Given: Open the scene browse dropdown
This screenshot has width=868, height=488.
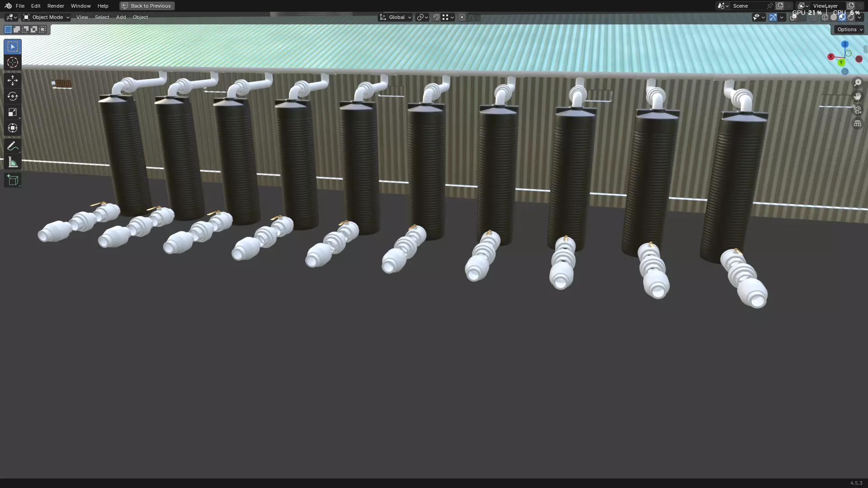Looking at the screenshot, I should coord(723,6).
